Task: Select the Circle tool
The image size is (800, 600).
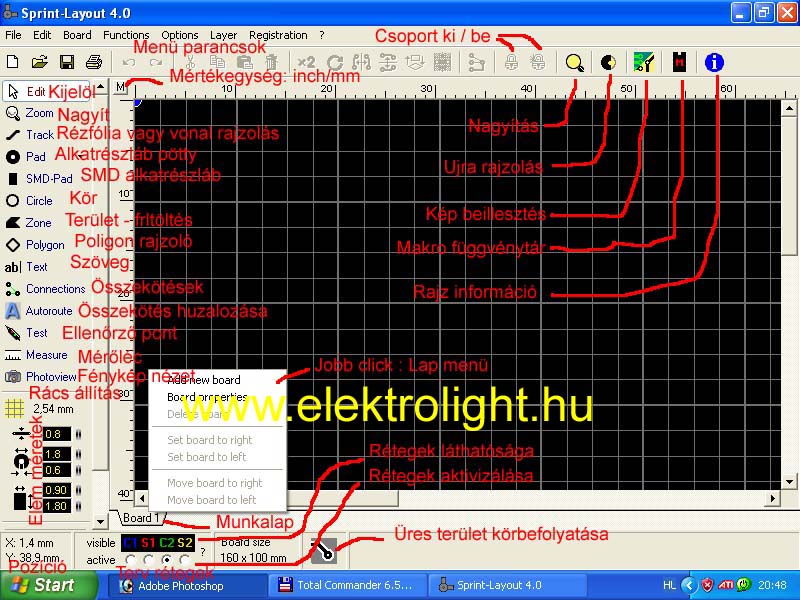Action: coord(29,201)
